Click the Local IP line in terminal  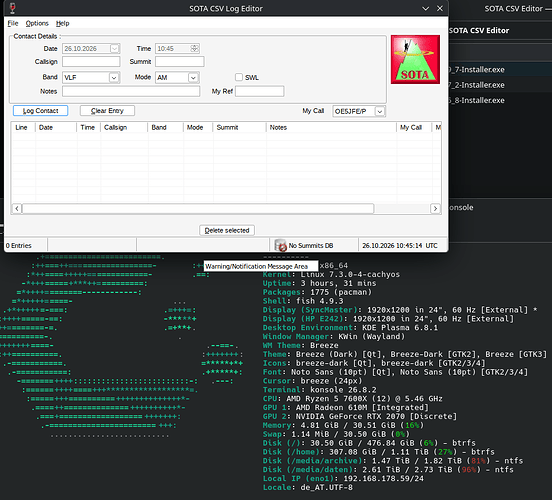click(343, 479)
